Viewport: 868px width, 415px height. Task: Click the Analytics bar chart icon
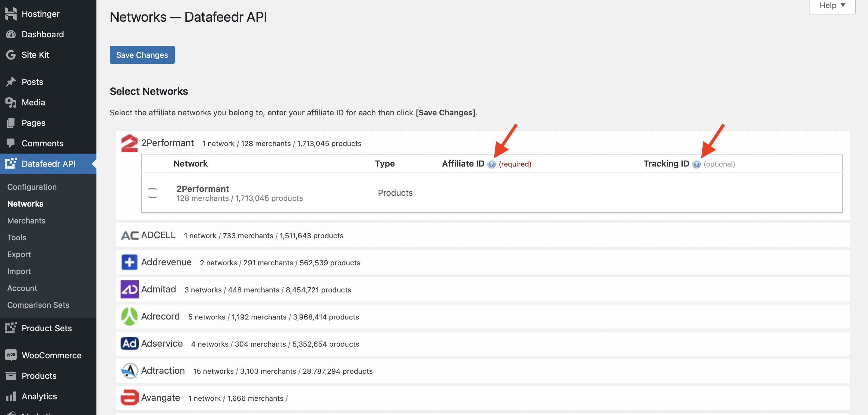[x=11, y=396]
